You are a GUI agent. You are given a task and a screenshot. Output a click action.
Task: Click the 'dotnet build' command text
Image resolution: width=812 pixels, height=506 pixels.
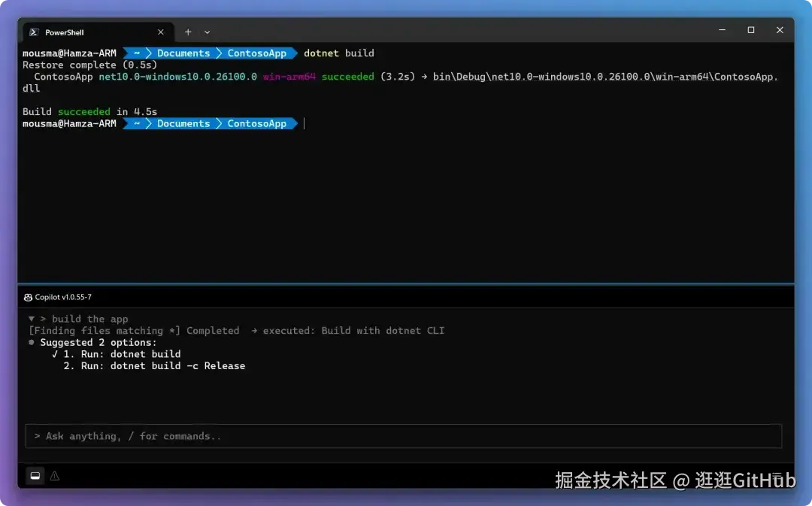coord(338,53)
